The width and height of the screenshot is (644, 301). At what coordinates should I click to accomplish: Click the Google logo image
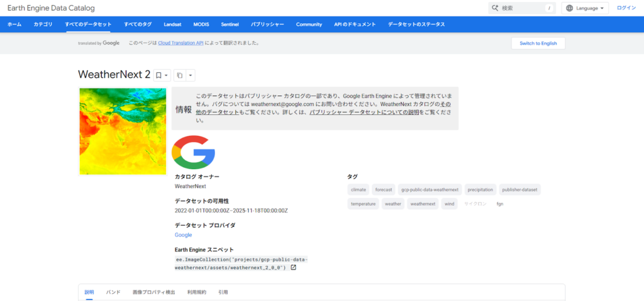coord(194,152)
